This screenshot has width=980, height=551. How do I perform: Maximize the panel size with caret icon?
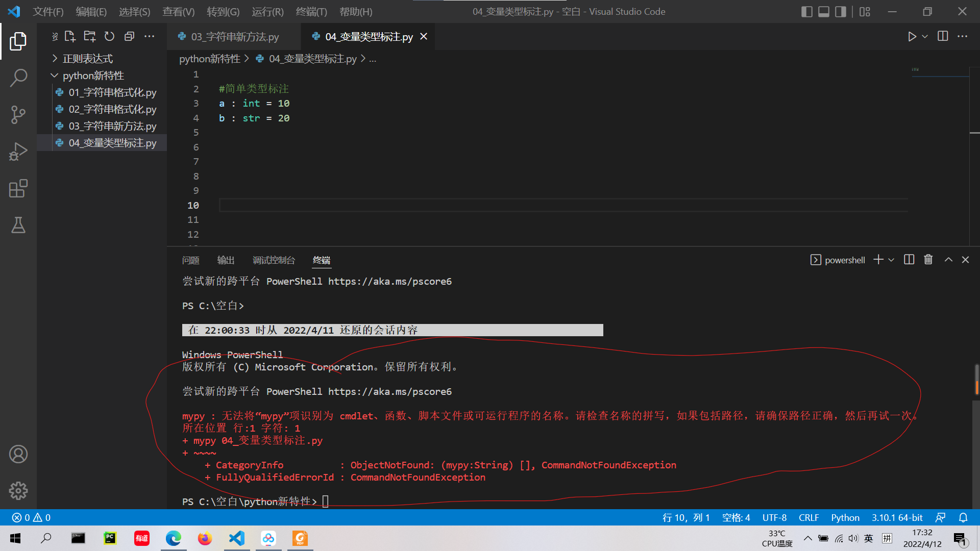pyautogui.click(x=948, y=260)
